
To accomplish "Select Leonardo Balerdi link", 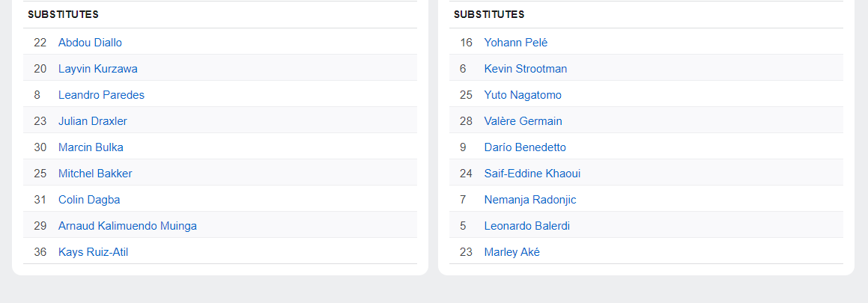I will coord(527,226).
